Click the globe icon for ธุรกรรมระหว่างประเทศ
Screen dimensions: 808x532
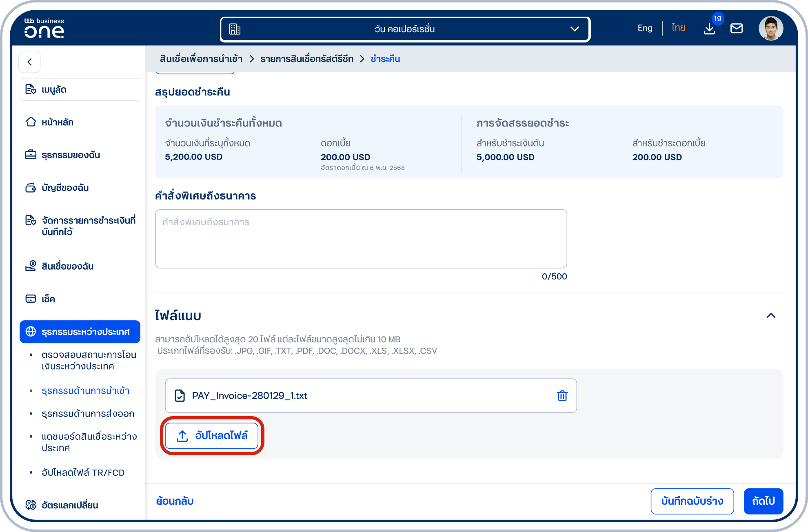click(x=31, y=332)
